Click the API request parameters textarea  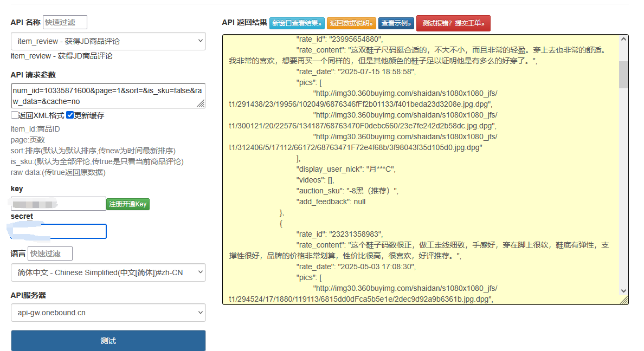[x=108, y=96]
